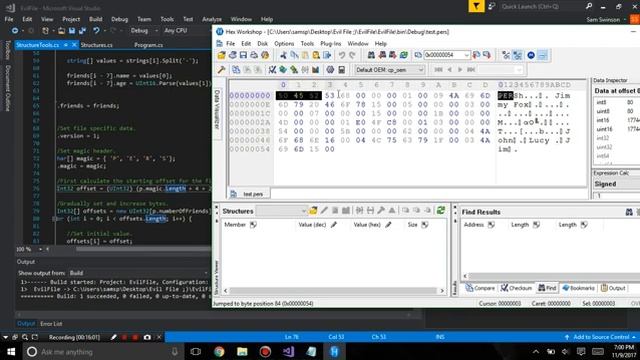This screenshot has height=360, width=640.
Task: Click the Save All icon in Visual Studio toolbar
Action: point(82,31)
